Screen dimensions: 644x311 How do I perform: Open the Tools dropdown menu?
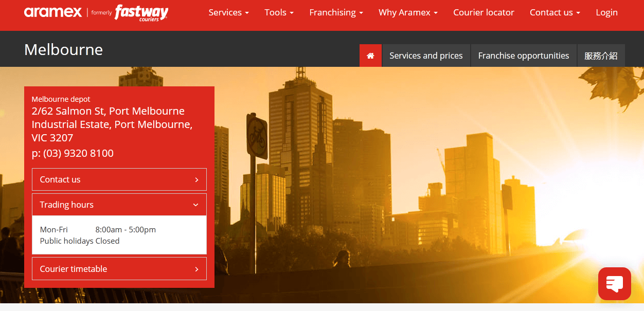[279, 12]
